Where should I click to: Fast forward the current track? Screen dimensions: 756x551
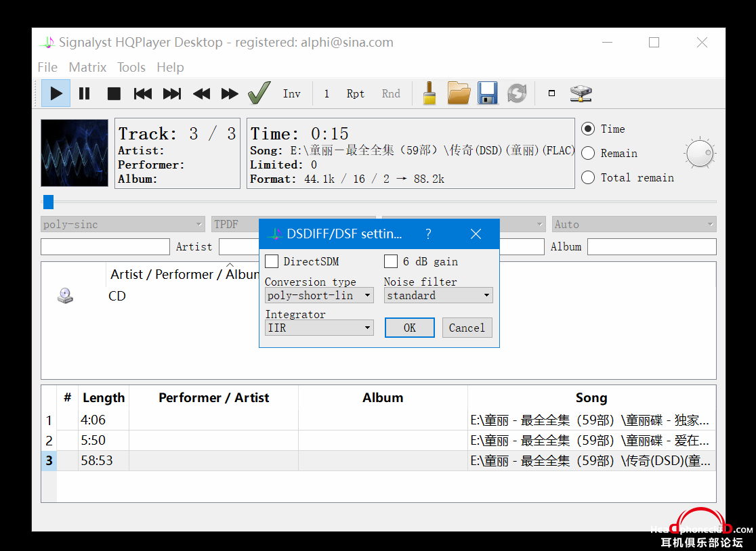(x=230, y=93)
